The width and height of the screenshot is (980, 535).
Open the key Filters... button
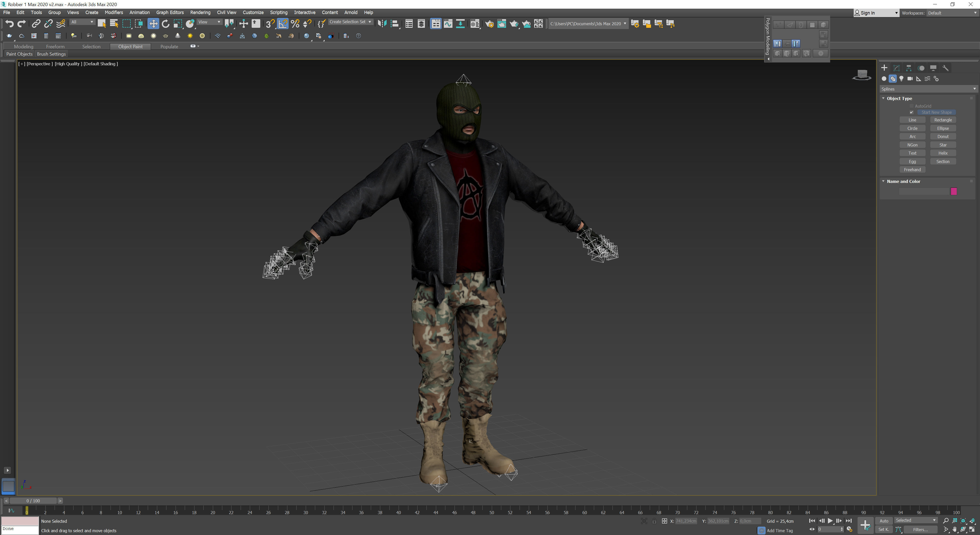coord(920,530)
